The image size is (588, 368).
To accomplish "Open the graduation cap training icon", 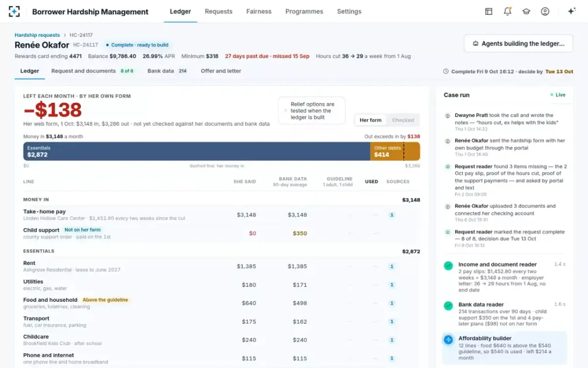I will pyautogui.click(x=526, y=11).
